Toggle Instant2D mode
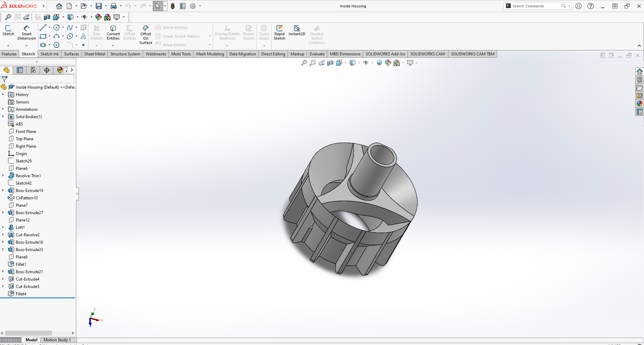 [x=297, y=30]
